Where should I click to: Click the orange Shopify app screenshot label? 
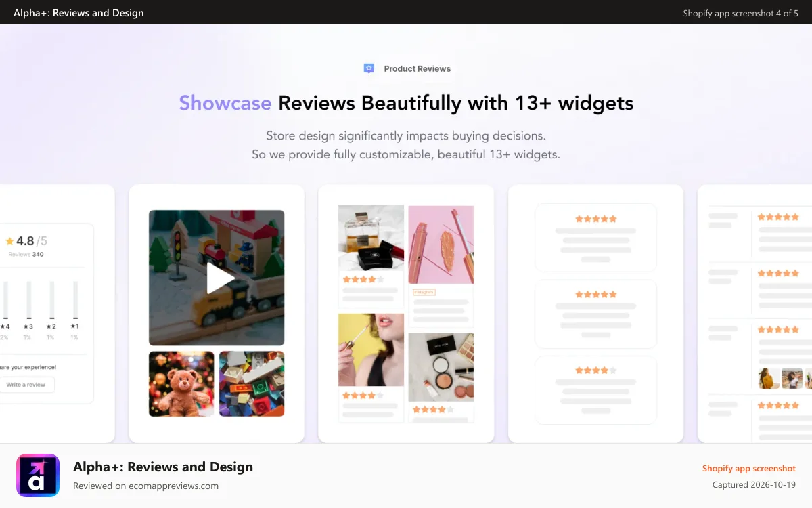(x=749, y=469)
